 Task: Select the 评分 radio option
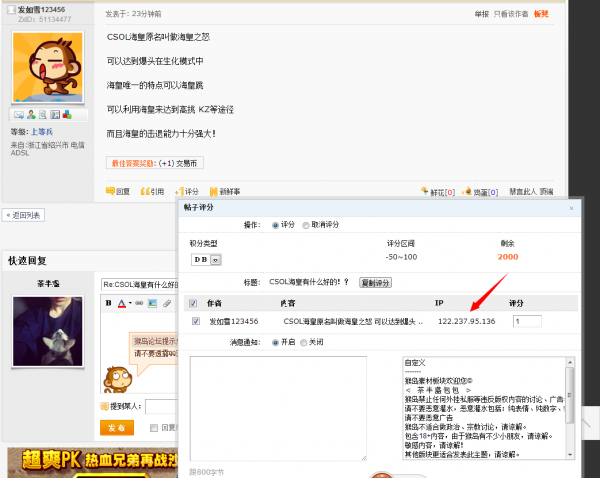tap(275, 225)
